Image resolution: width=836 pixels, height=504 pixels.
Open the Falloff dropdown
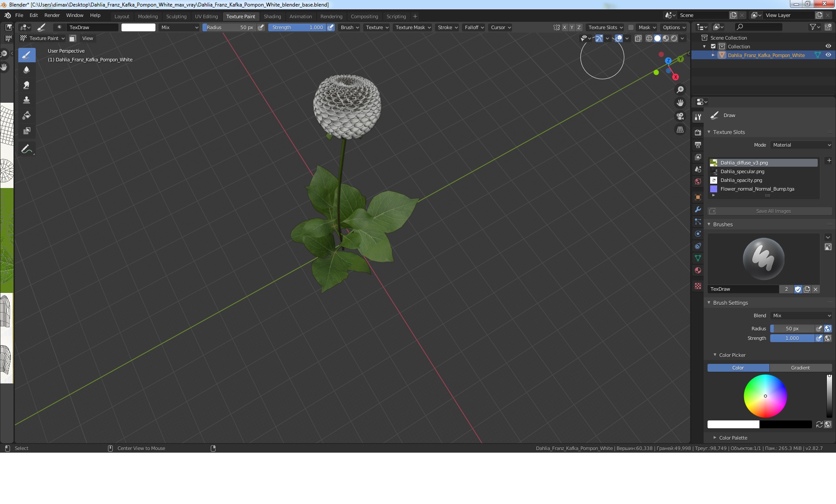click(x=474, y=27)
